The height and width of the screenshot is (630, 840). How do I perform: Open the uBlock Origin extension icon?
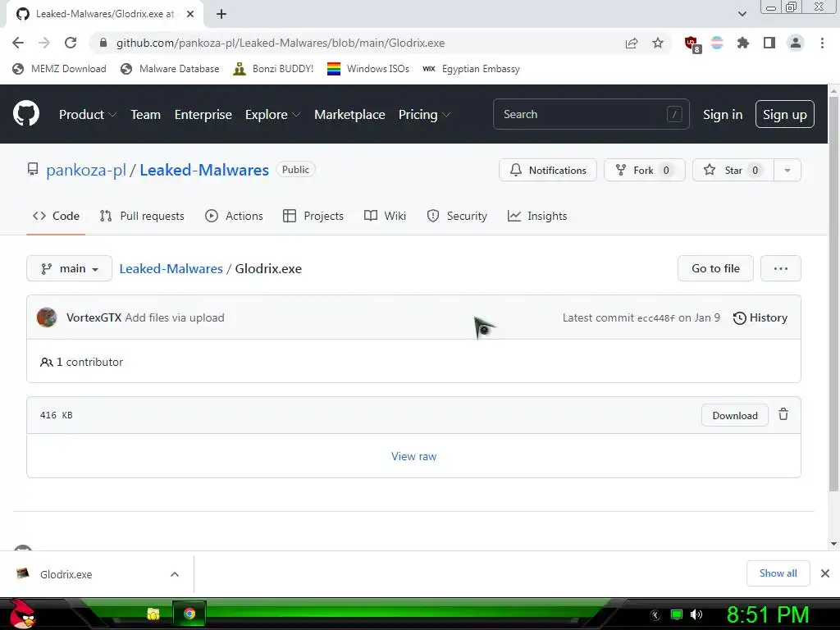pos(692,44)
